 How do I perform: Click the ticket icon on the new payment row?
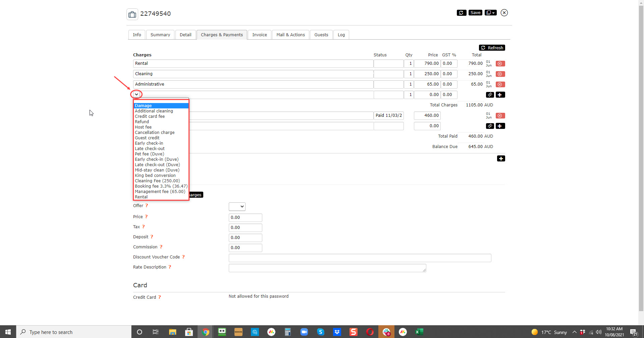(490, 126)
